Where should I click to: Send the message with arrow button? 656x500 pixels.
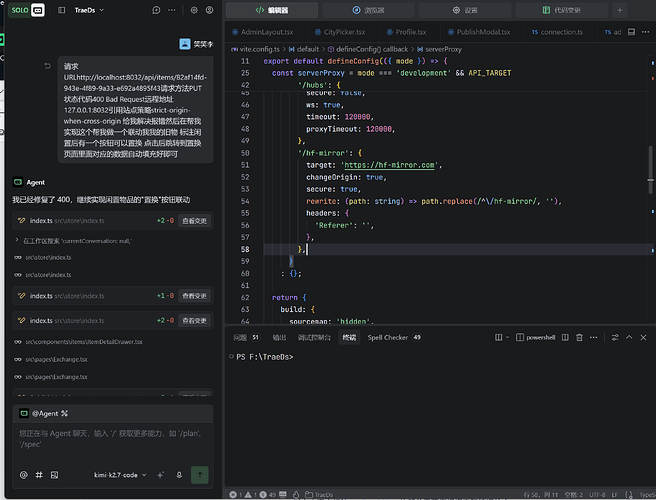[200, 475]
